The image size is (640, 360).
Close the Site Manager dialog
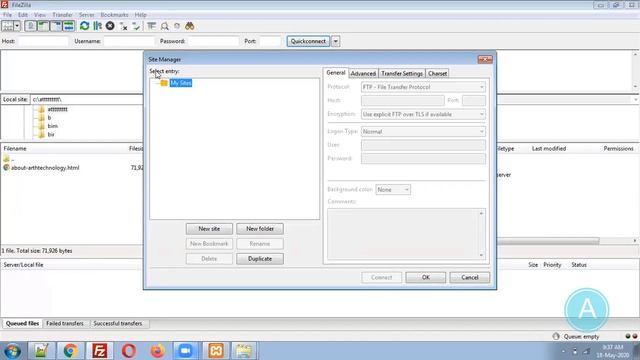pyautogui.click(x=485, y=60)
